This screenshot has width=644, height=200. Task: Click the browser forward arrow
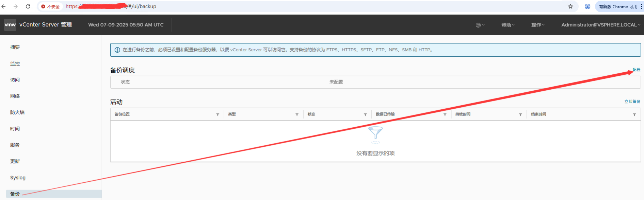tap(16, 6)
